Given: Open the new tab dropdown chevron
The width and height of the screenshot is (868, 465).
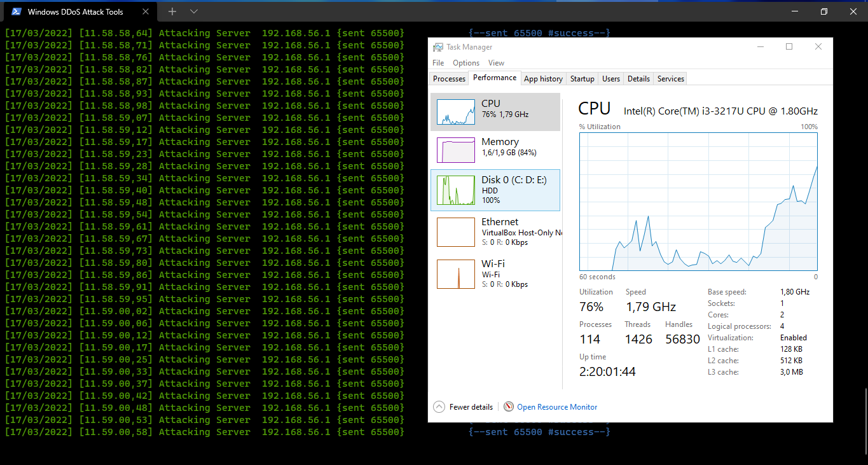Looking at the screenshot, I should click(x=193, y=11).
